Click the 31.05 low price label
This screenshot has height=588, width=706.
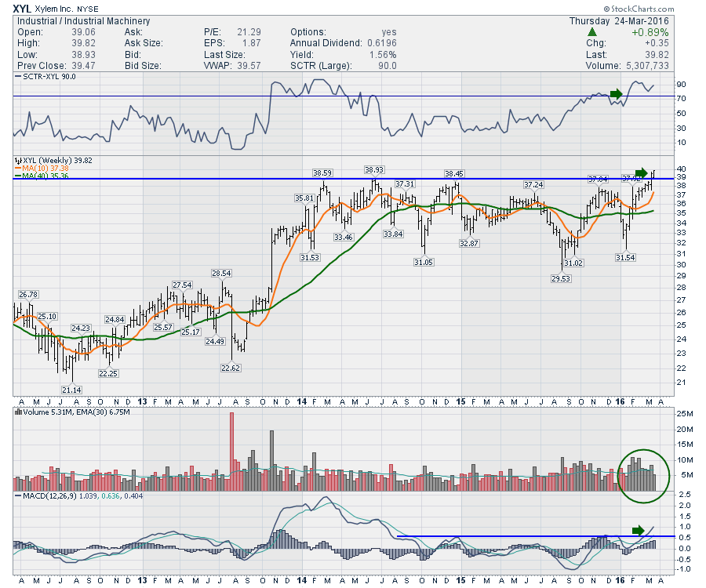point(424,262)
